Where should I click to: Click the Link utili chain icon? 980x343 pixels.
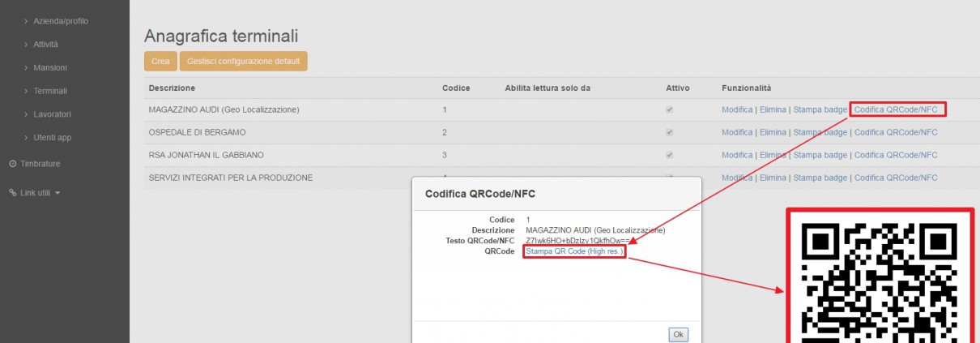point(12,193)
